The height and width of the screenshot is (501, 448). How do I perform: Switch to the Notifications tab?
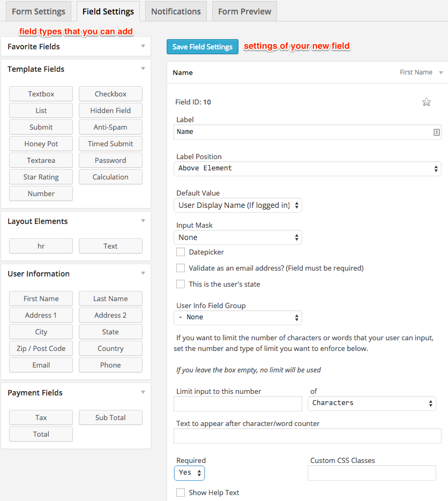tap(176, 11)
